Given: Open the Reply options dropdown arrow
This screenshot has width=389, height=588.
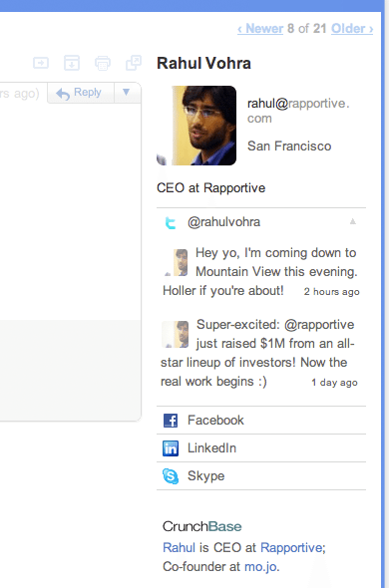Looking at the screenshot, I should click(126, 92).
